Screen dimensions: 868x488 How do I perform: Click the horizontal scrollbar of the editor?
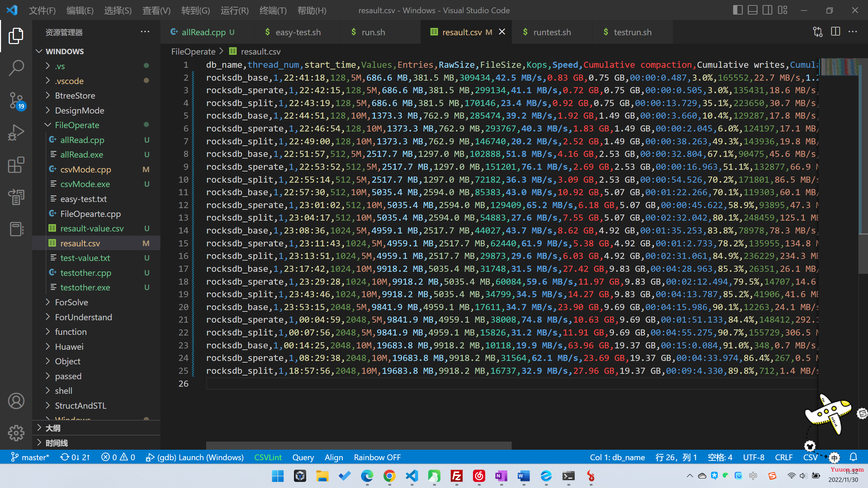pos(359,445)
